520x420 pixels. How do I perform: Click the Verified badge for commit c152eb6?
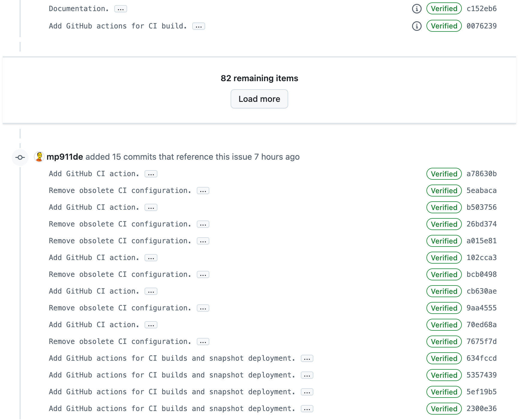tap(444, 9)
